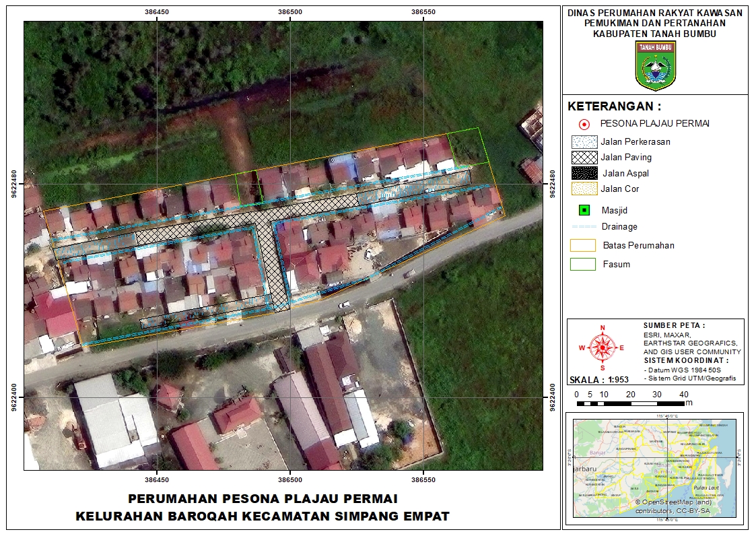
Task: Click the map title Perumahan Pesona Plajau Permai
Action: [263, 499]
